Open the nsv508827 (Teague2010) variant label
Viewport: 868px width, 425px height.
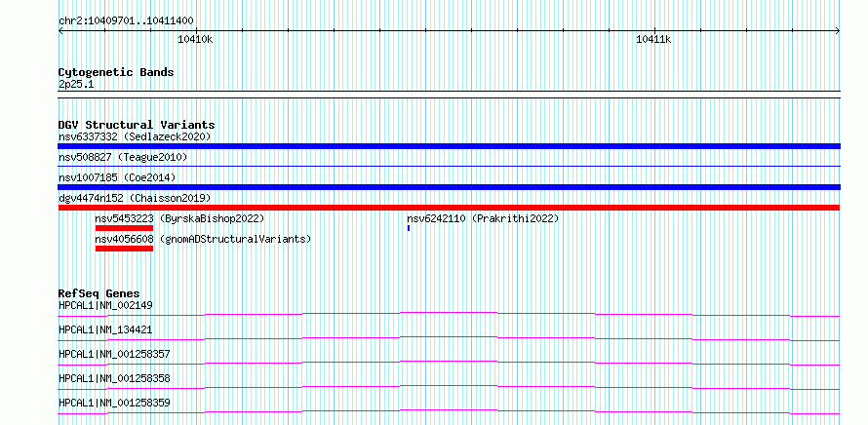[x=123, y=157]
